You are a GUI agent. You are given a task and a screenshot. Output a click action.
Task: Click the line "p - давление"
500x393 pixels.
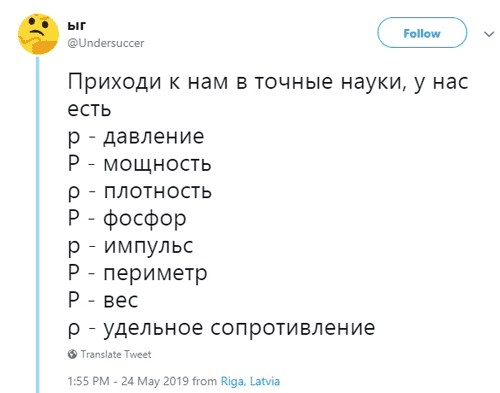[136, 137]
